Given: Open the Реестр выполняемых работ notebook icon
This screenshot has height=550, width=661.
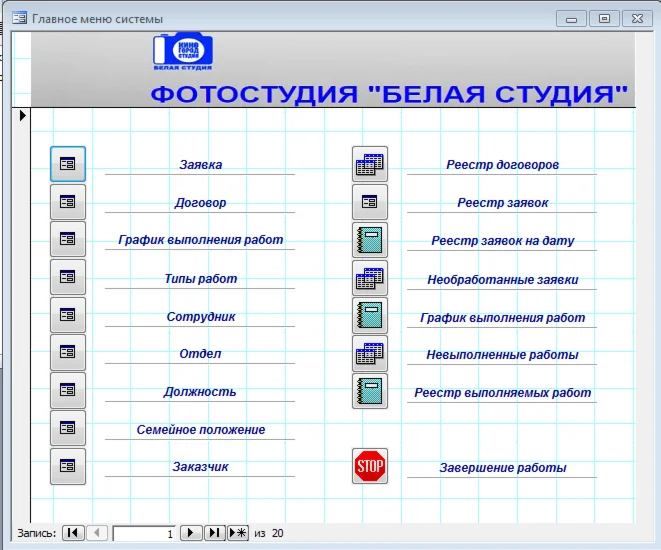Looking at the screenshot, I should pyautogui.click(x=370, y=391).
